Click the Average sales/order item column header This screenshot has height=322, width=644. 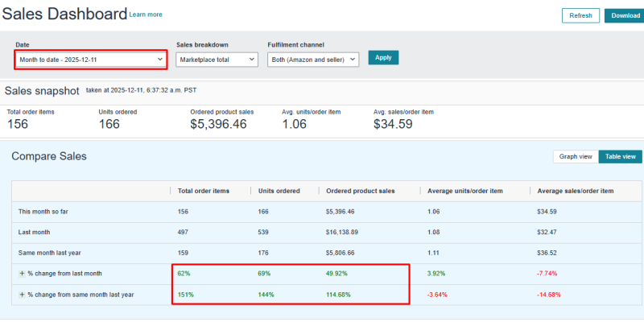[575, 191]
